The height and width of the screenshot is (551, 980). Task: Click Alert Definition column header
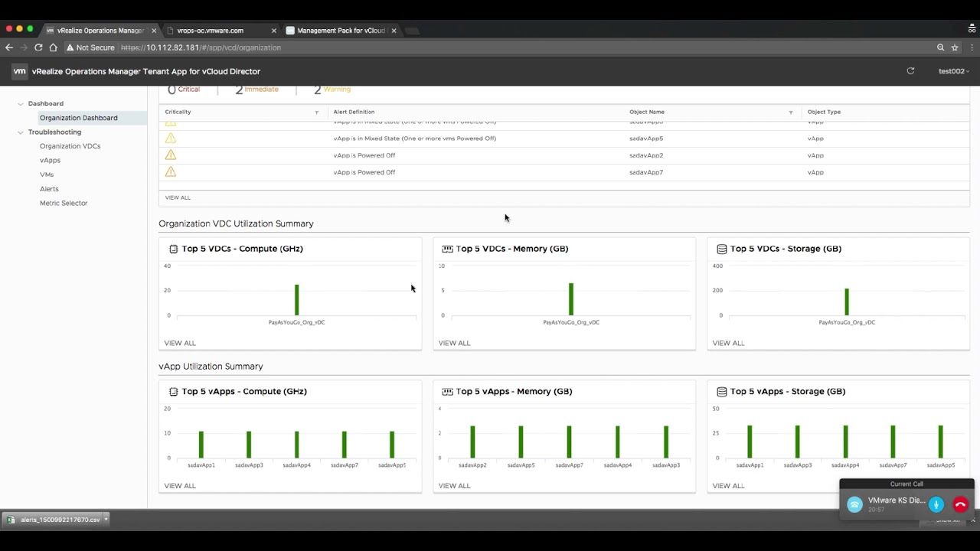coord(354,112)
